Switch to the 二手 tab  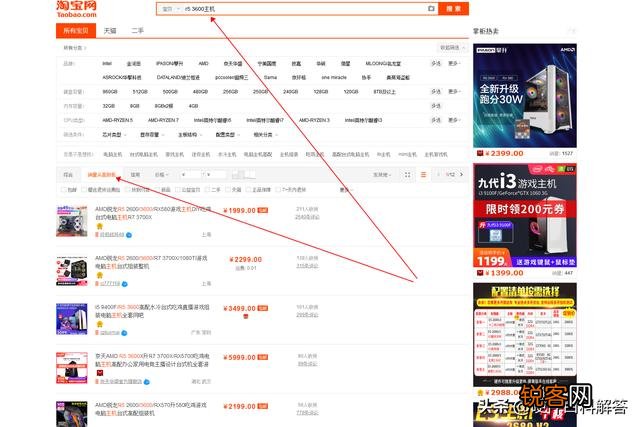138,31
